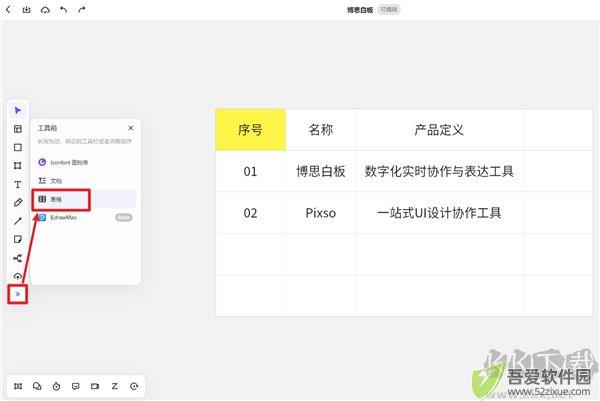This screenshot has width=600, height=401.
Task: Click the 博思白板 title in top bar
Action: tap(360, 10)
